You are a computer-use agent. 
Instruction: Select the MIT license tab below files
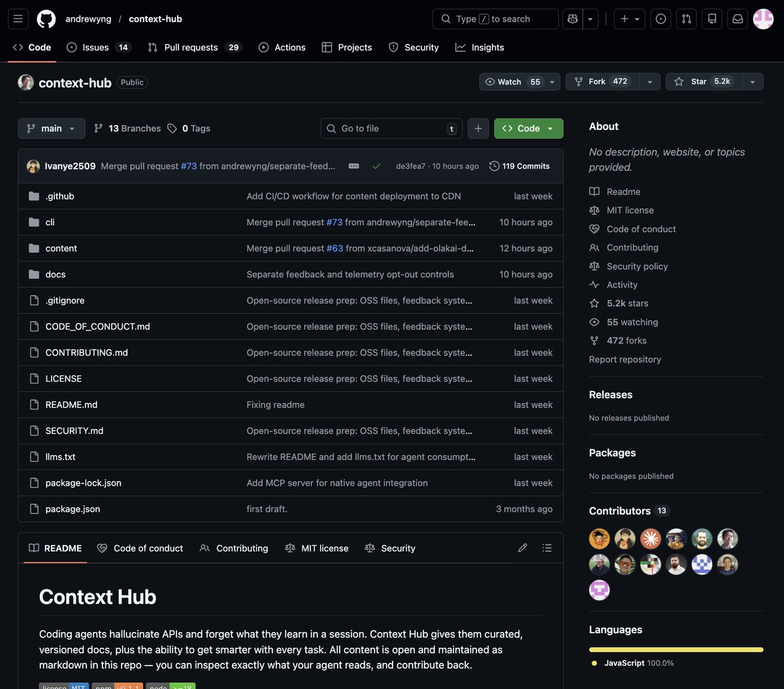[x=317, y=548]
